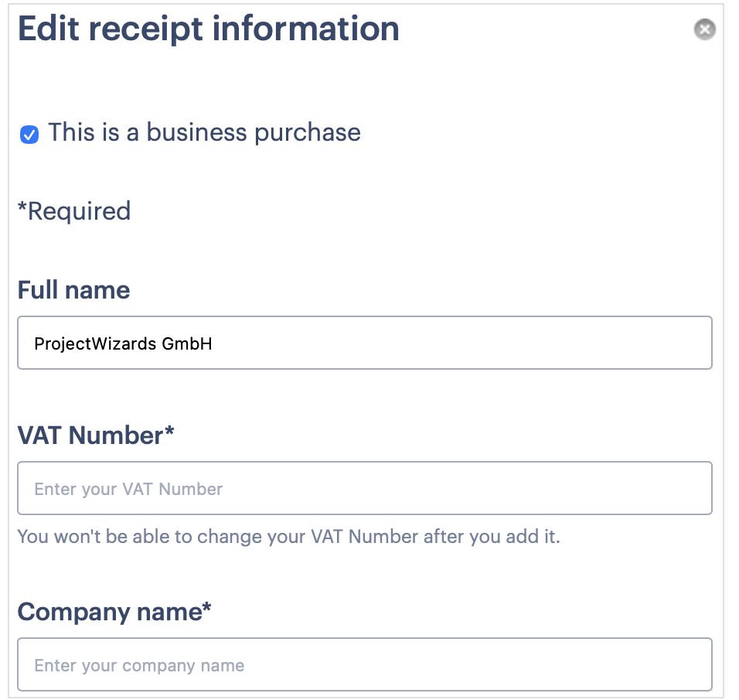Click the *Required notice text
739x700 pixels.
[x=73, y=211]
